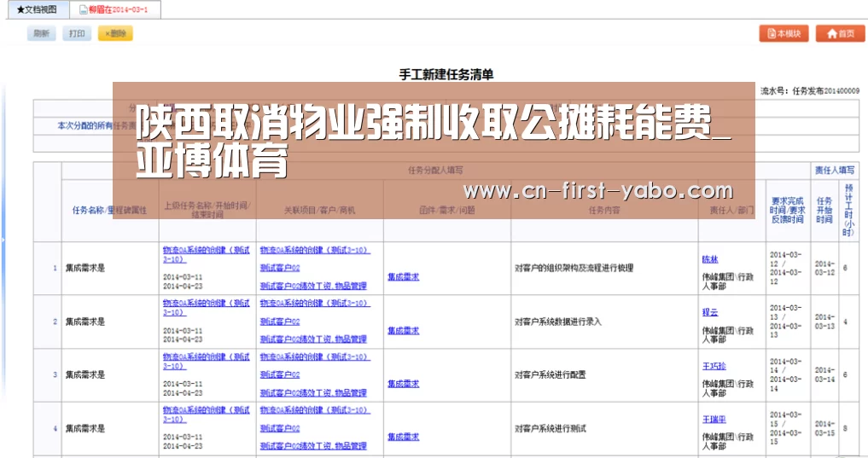Open responsible person 王巧珍 link
The height and width of the screenshot is (458, 868).
[x=714, y=366]
